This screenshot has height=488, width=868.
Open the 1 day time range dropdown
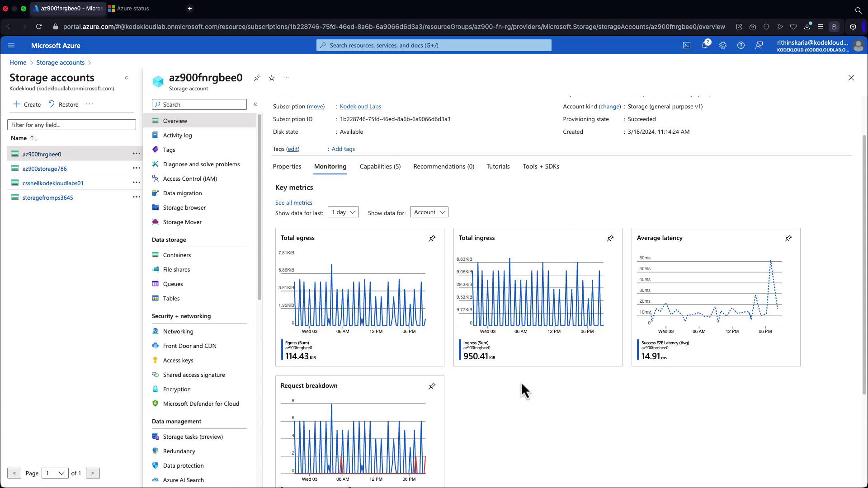click(x=343, y=212)
